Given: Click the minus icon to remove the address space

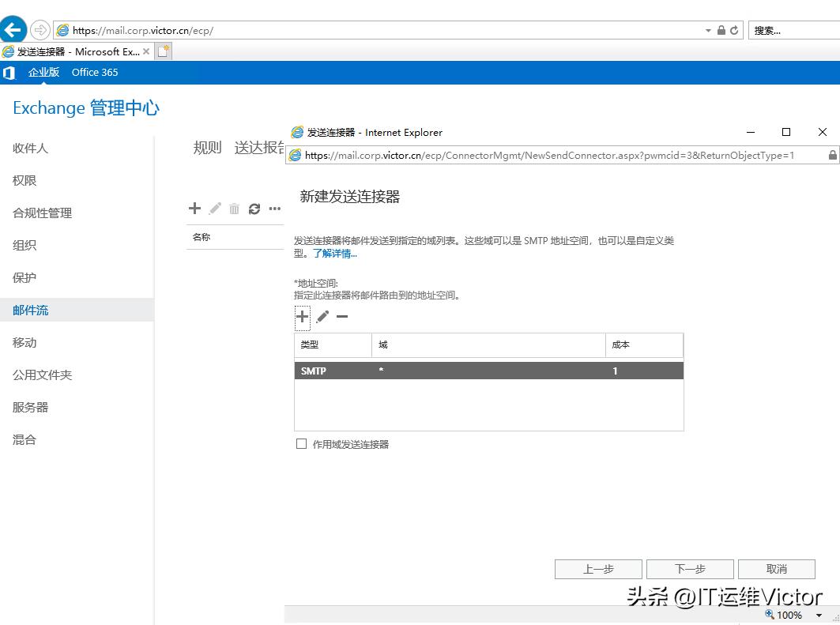Looking at the screenshot, I should [344, 317].
